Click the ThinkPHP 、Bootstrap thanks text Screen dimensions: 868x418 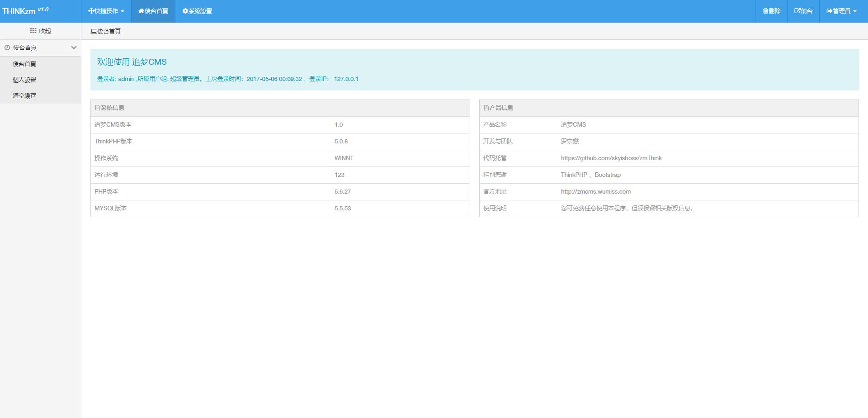click(x=591, y=175)
